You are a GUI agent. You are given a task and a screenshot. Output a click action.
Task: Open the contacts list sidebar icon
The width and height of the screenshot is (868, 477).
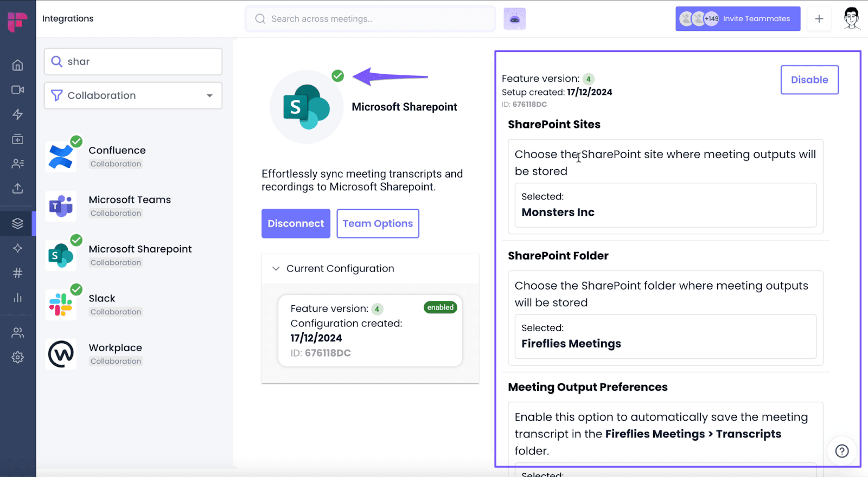click(18, 164)
